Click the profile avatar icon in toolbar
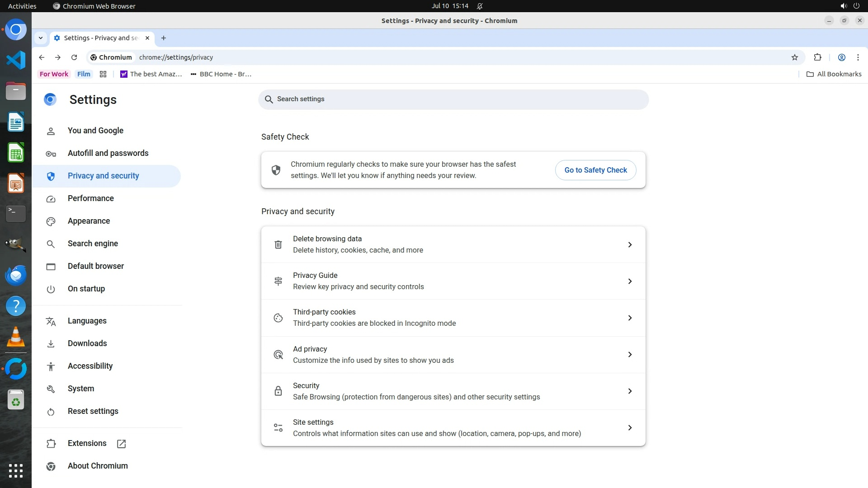Image resolution: width=868 pixels, height=488 pixels. [841, 57]
